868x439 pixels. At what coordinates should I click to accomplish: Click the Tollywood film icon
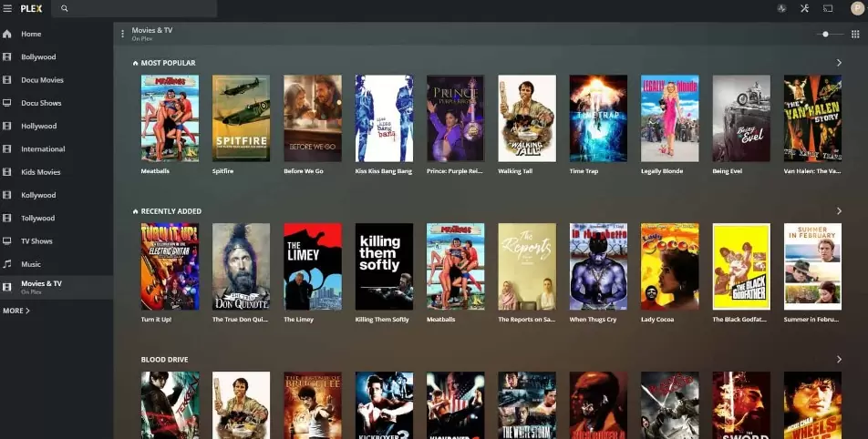(7, 218)
